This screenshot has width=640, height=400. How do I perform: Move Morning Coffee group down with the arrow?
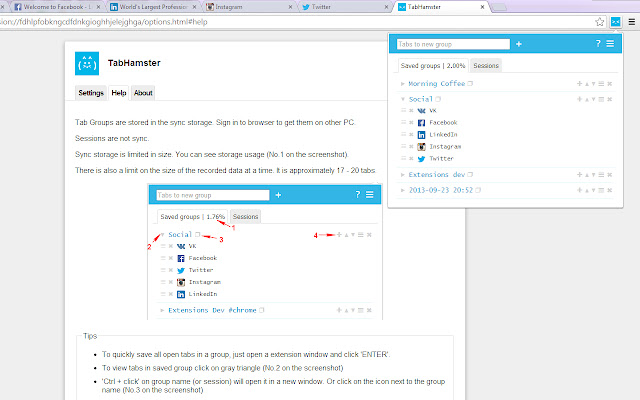[x=593, y=84]
